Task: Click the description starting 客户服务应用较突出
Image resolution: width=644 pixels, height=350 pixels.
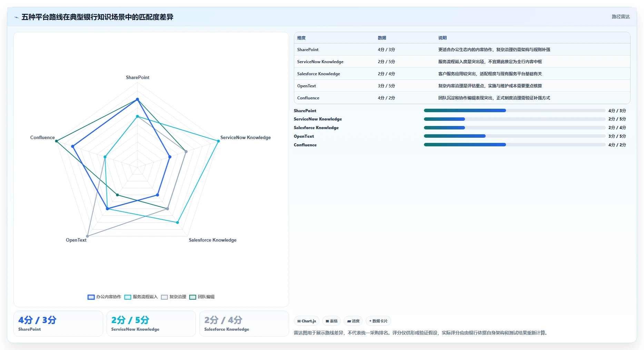Action: point(490,74)
